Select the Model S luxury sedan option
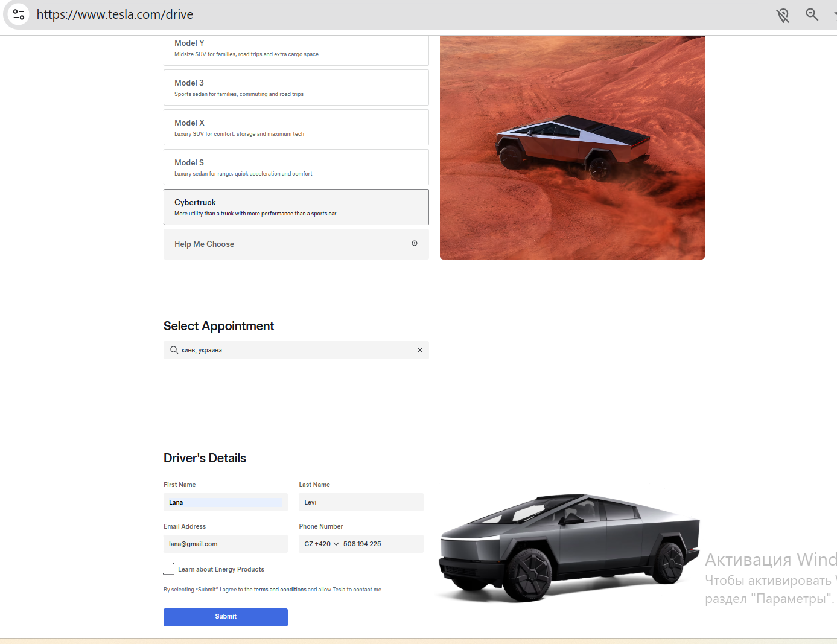Image resolution: width=837 pixels, height=644 pixels. (296, 167)
